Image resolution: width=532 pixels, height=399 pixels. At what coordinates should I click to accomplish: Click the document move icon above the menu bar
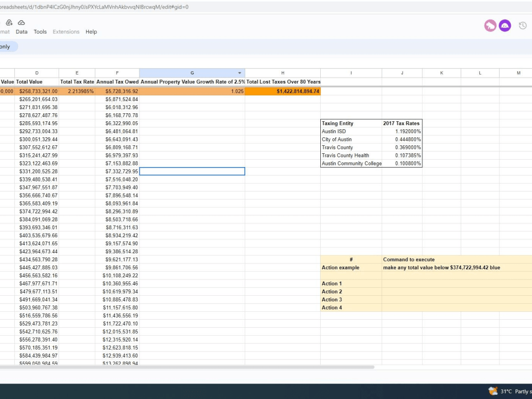tap(9, 22)
